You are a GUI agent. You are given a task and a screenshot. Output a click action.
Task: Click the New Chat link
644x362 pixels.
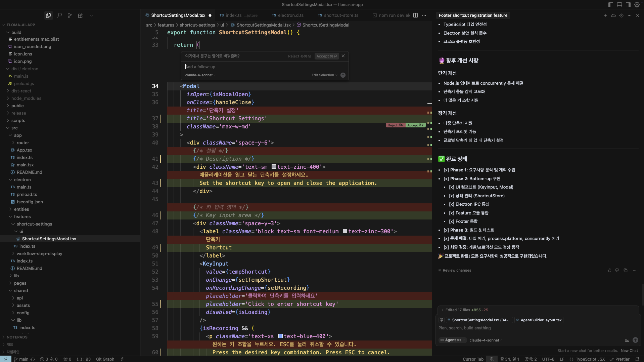(x=629, y=351)
